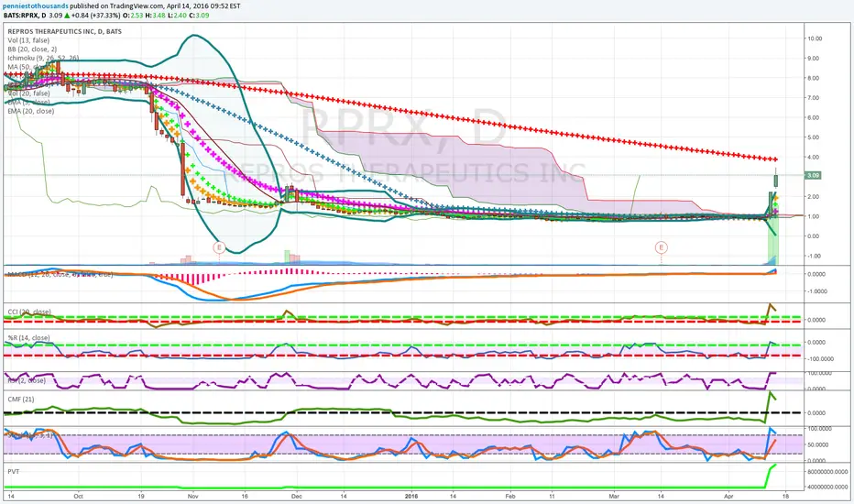854x504 pixels.
Task: Click the April 14 tall green candlestick
Action: click(775, 180)
